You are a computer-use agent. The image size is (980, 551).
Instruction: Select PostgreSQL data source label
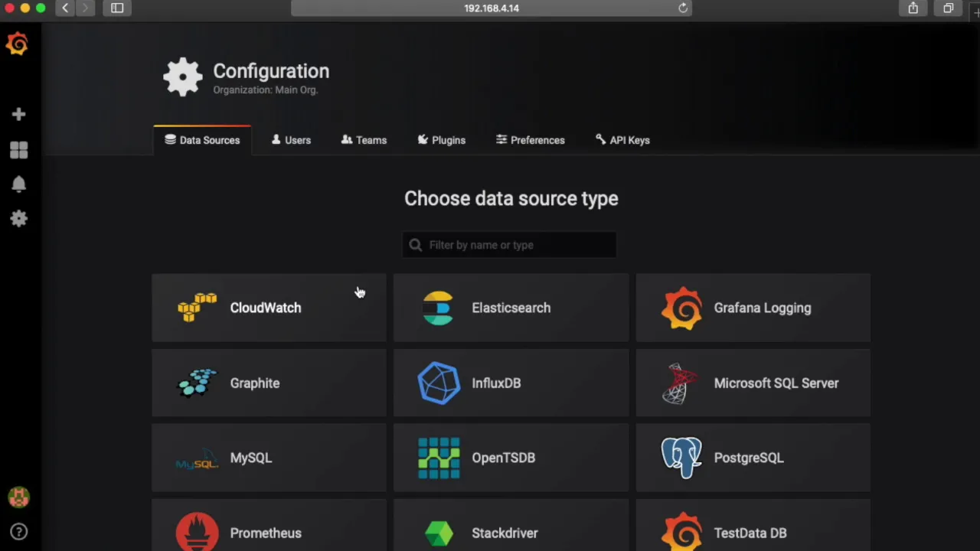(748, 458)
